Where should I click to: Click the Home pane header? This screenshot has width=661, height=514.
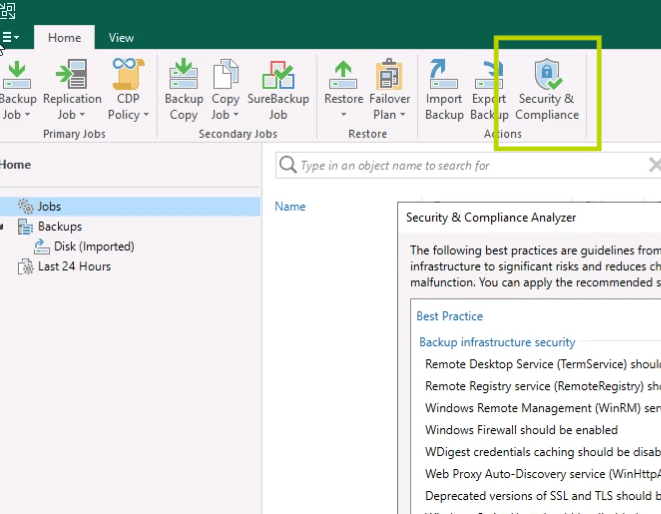coord(15,164)
